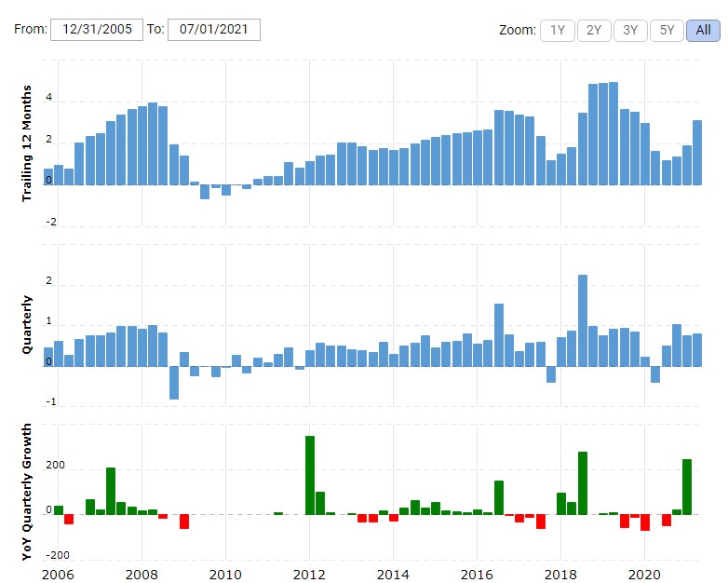
Task: Click the From date field 12/31/2005
Action: tap(97, 30)
